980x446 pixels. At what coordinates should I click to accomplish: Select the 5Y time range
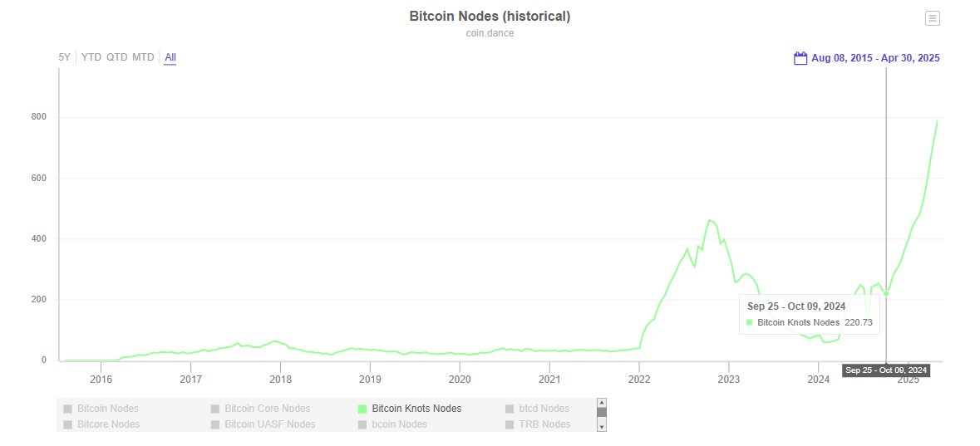click(x=64, y=57)
